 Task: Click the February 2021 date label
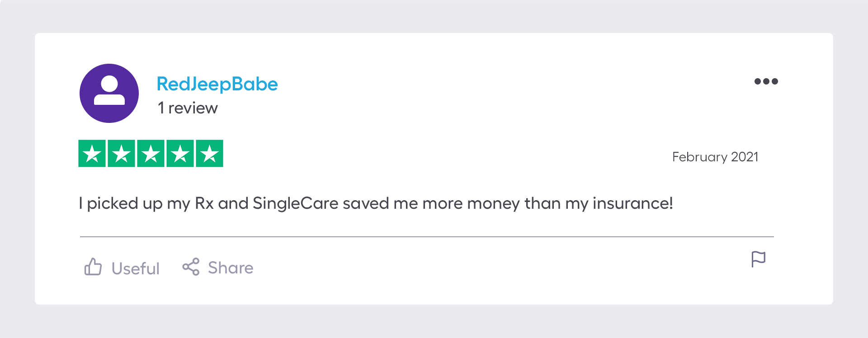click(x=716, y=157)
